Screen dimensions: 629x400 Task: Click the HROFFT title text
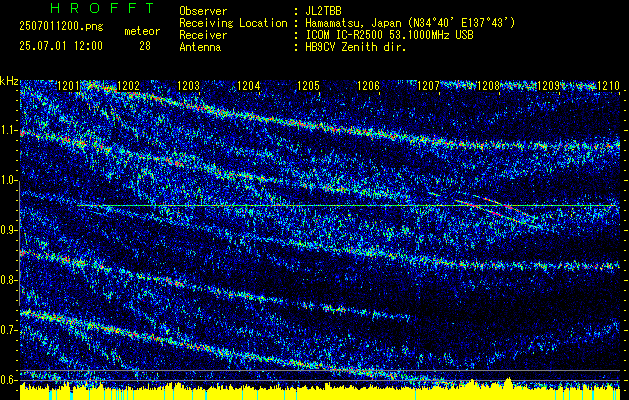(102, 8)
